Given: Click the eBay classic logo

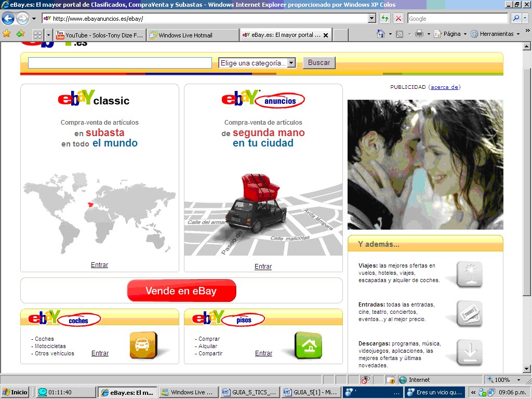Looking at the screenshot, I should click(x=94, y=98).
